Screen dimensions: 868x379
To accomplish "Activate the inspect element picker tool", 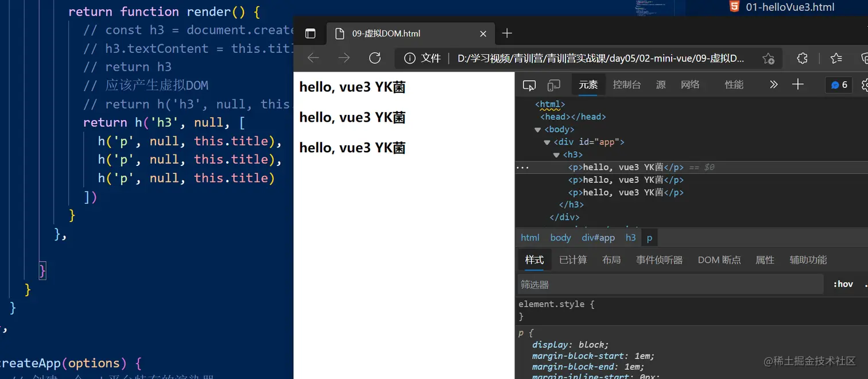I will click(529, 85).
